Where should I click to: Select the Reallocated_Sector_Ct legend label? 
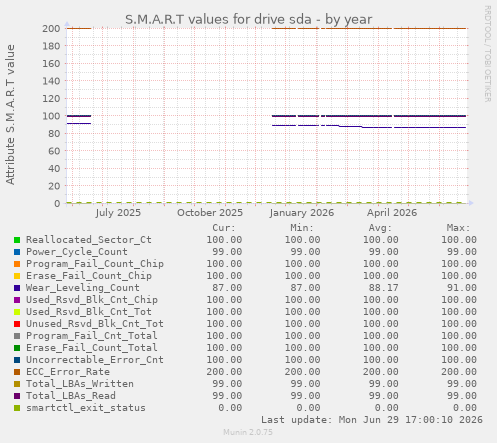[89, 240]
